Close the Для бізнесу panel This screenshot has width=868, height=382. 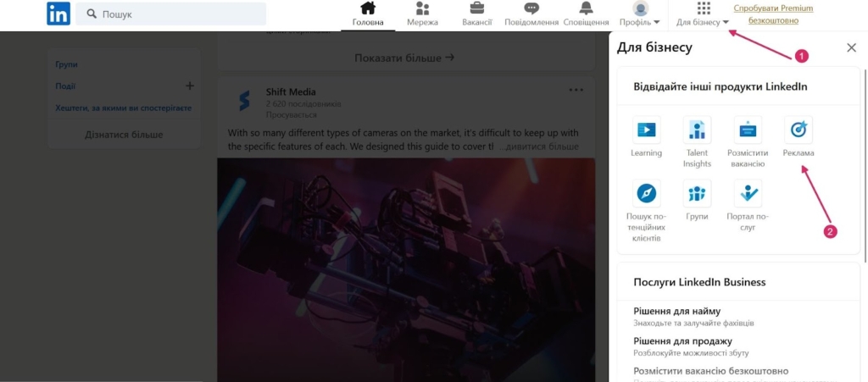coord(851,48)
